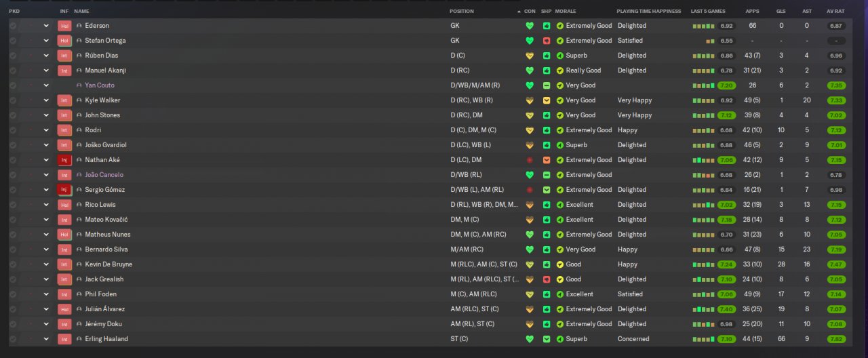Click Ederson's green condition heart icon

coord(530,26)
